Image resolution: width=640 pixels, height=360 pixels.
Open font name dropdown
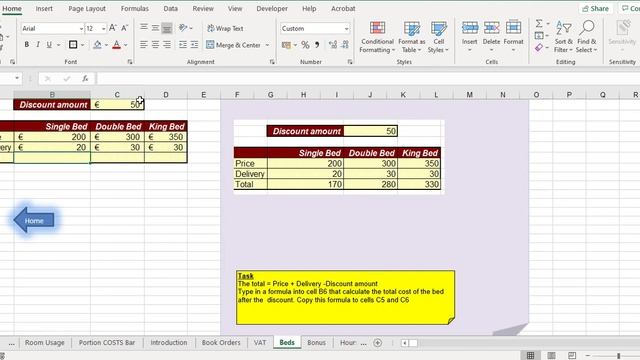(x=81, y=29)
